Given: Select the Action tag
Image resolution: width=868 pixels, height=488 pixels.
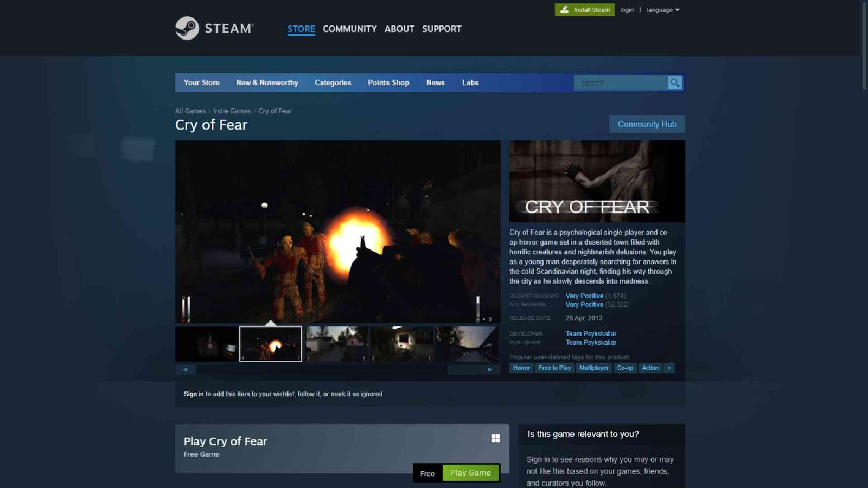Looking at the screenshot, I should point(650,368).
